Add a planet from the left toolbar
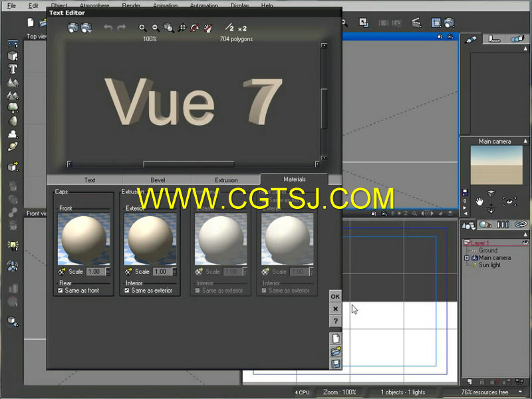Image resolution: width=532 pixels, height=399 pixels. [x=13, y=146]
